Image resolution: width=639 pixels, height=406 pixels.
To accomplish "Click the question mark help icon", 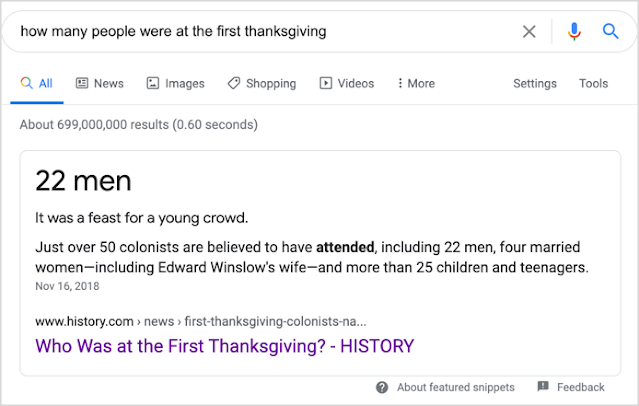I will pos(382,387).
